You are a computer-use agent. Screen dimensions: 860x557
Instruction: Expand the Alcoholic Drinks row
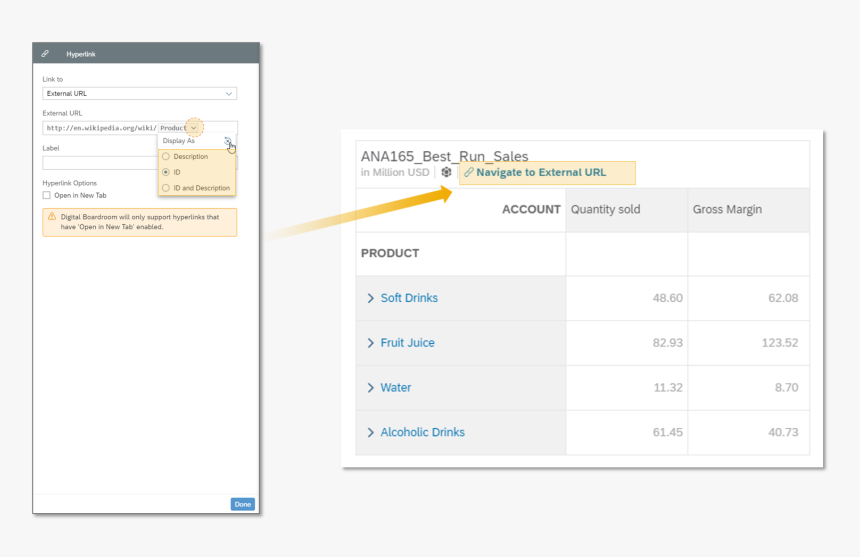click(370, 433)
